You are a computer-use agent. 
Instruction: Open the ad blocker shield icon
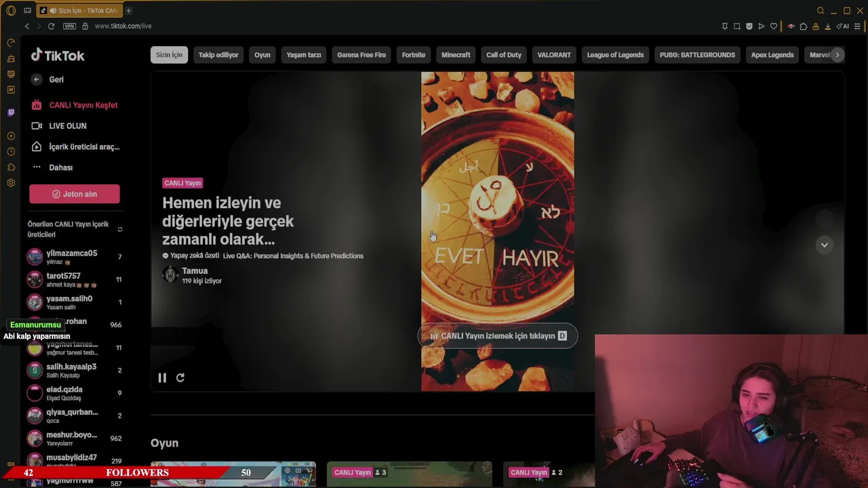coord(749,26)
